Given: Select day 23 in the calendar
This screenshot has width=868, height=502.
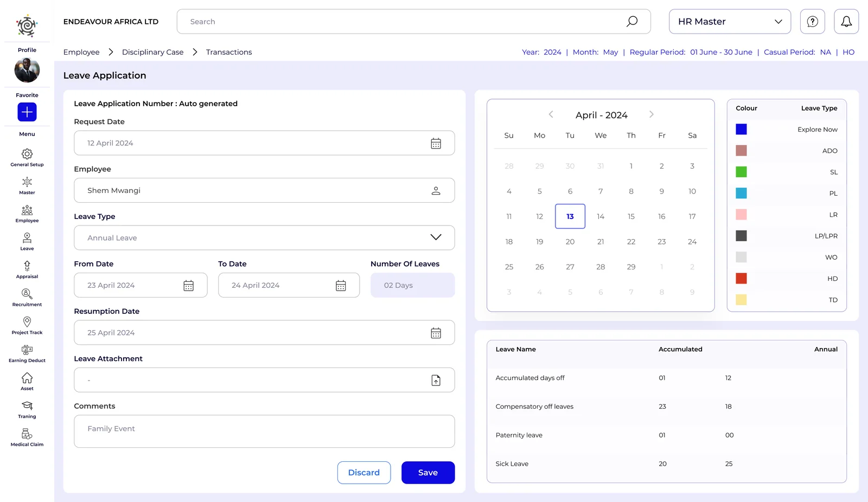Looking at the screenshot, I should pyautogui.click(x=662, y=242).
